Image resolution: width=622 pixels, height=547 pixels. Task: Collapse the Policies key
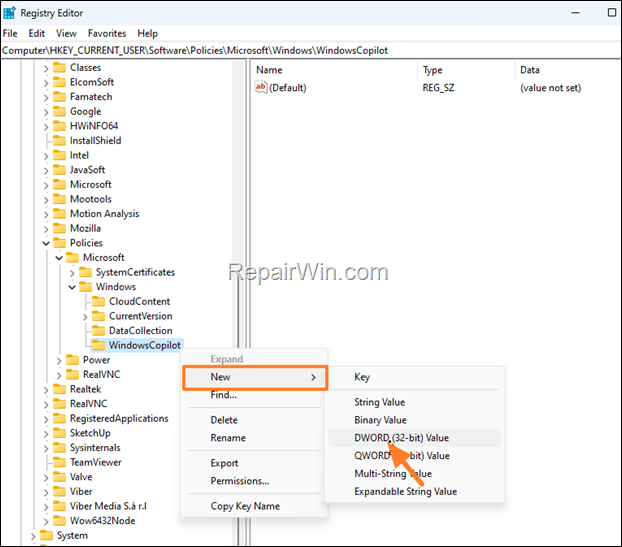coord(46,243)
